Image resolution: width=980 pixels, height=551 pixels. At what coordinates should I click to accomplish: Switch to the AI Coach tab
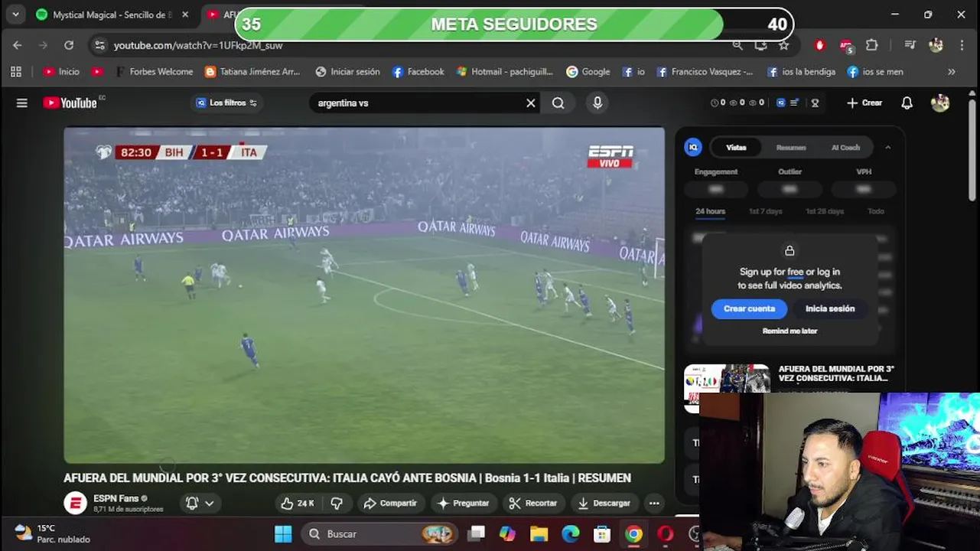(845, 147)
